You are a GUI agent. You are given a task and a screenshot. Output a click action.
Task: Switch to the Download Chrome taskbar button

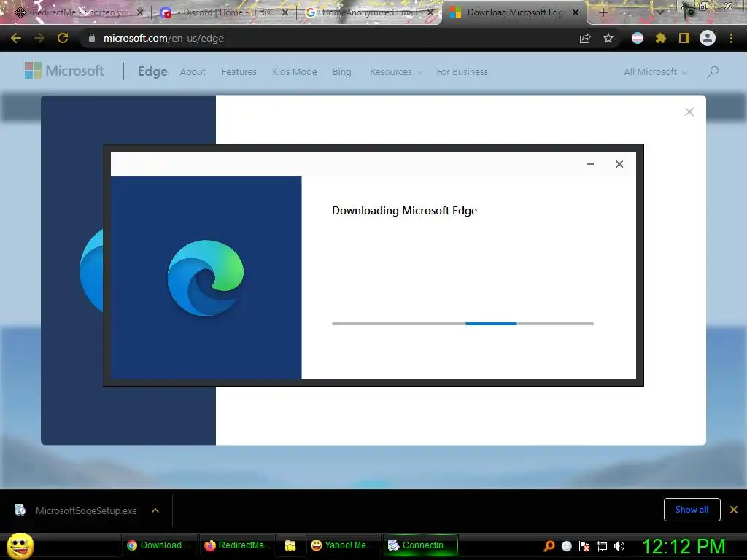158,545
